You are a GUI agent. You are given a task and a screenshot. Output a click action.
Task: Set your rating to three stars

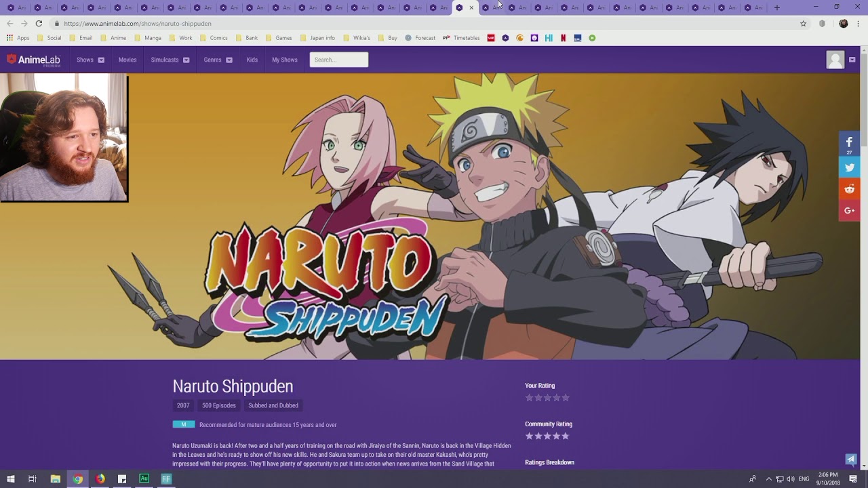tap(547, 398)
